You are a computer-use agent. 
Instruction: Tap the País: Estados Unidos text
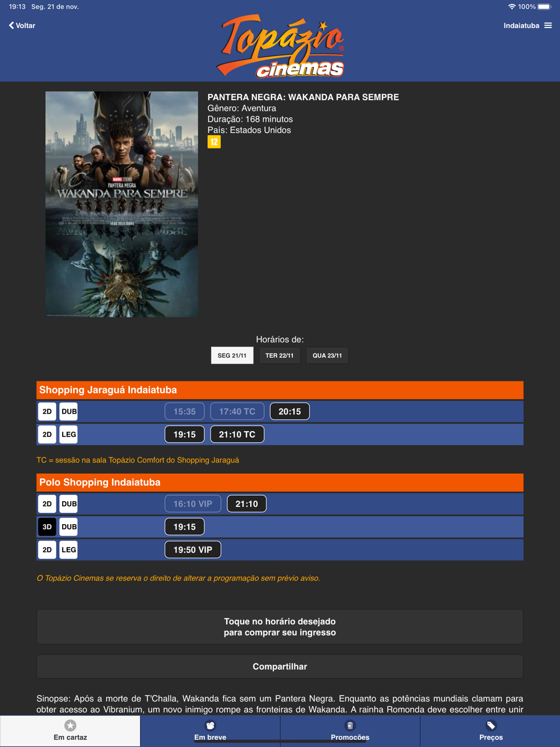[249, 130]
